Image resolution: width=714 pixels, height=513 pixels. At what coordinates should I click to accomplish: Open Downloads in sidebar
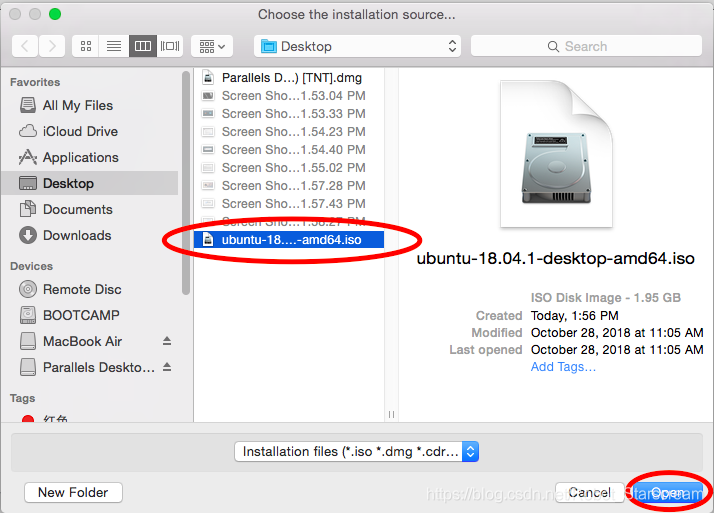tap(90, 235)
